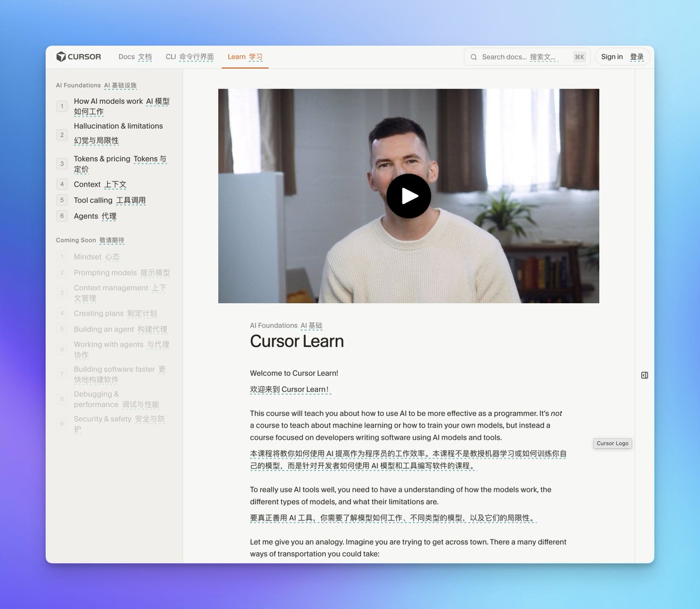Click the Cursor logo in the header
700x609 pixels.
(x=78, y=57)
